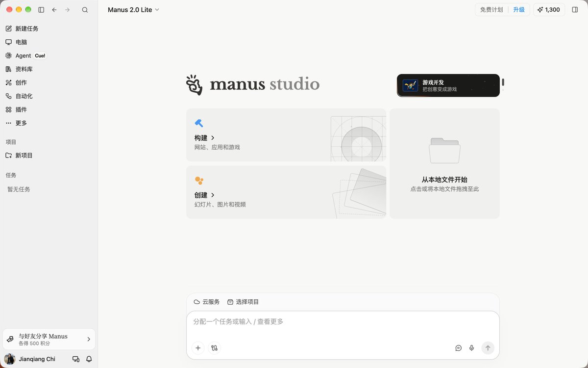This screenshot has height=368, width=588.
Task: Toggle the right side panel icon
Action: coord(575,10)
